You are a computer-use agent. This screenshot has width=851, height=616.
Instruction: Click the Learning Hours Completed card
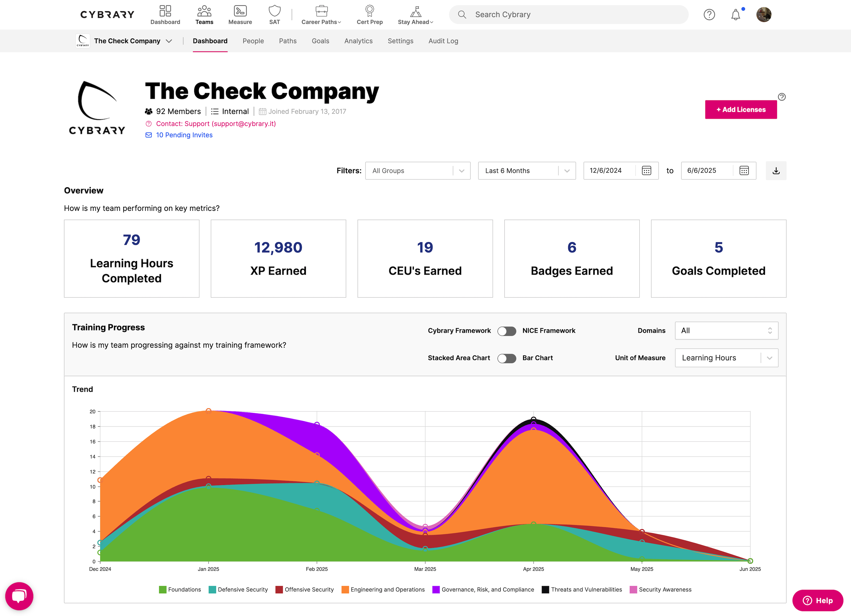(x=132, y=259)
